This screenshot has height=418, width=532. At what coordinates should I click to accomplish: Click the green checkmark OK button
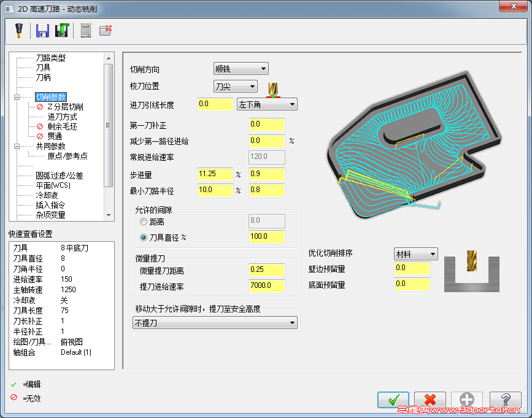(x=393, y=400)
